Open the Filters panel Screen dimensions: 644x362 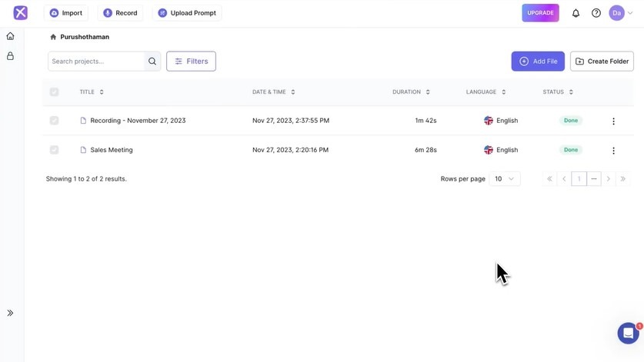click(191, 61)
